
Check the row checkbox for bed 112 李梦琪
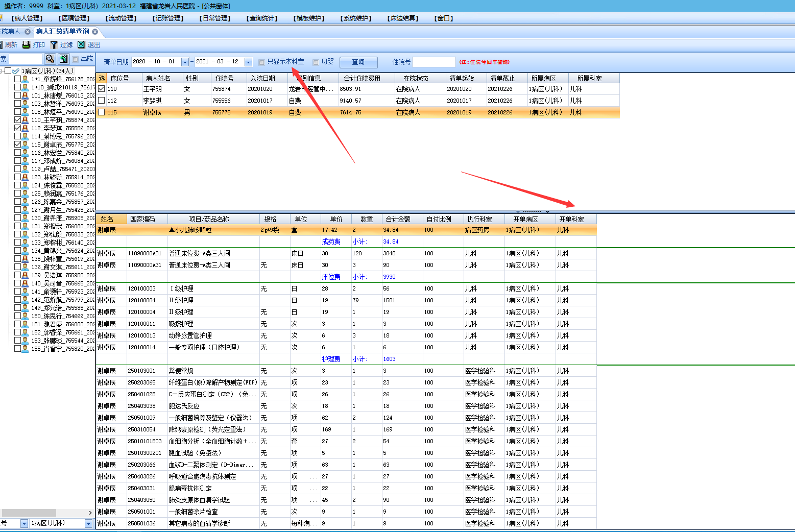tap(102, 101)
